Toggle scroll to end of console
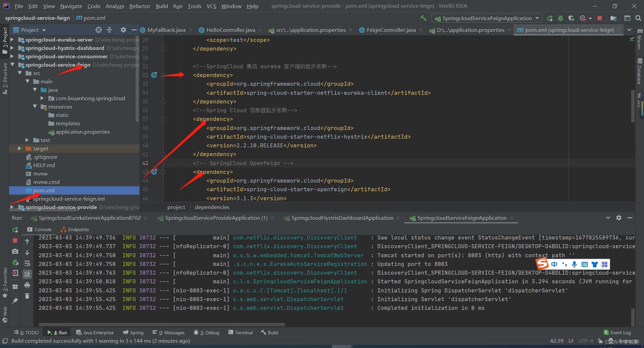Screen dimensions: 644x348 point(27,274)
